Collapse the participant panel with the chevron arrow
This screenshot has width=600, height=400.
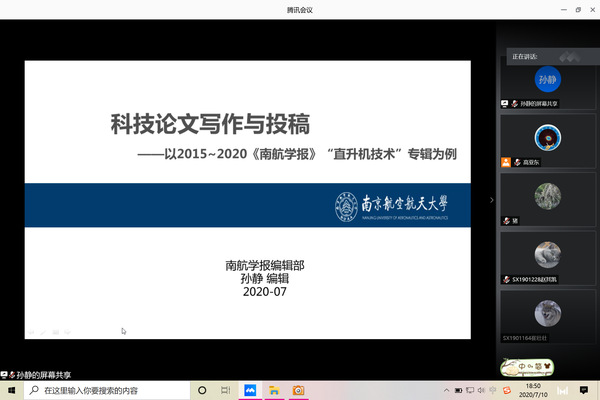[491, 200]
